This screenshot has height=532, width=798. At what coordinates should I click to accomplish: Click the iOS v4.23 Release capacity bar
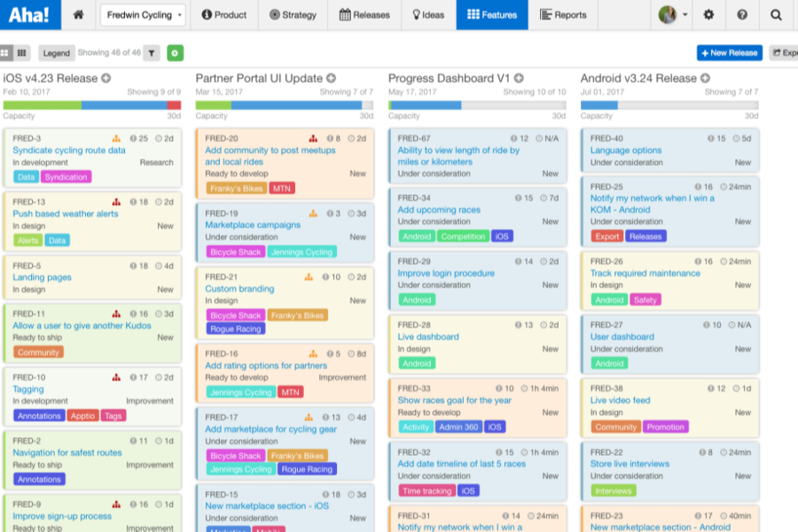[92, 105]
